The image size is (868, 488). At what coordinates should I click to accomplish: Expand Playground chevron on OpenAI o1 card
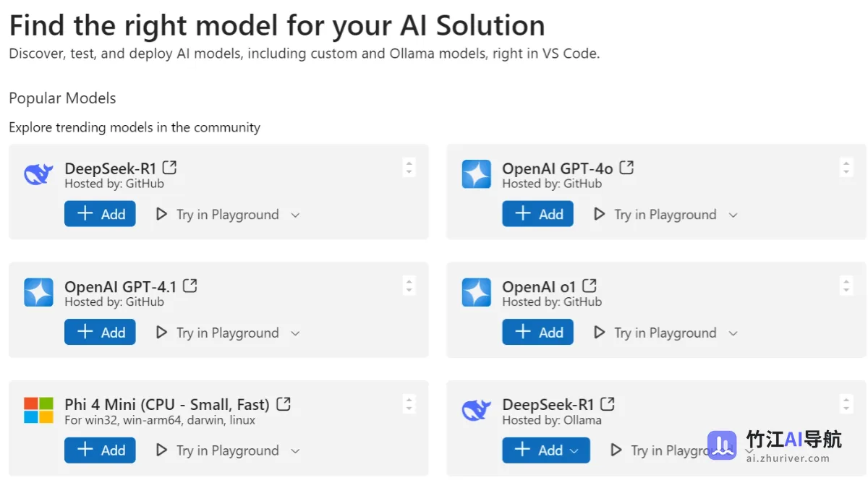[x=733, y=333]
